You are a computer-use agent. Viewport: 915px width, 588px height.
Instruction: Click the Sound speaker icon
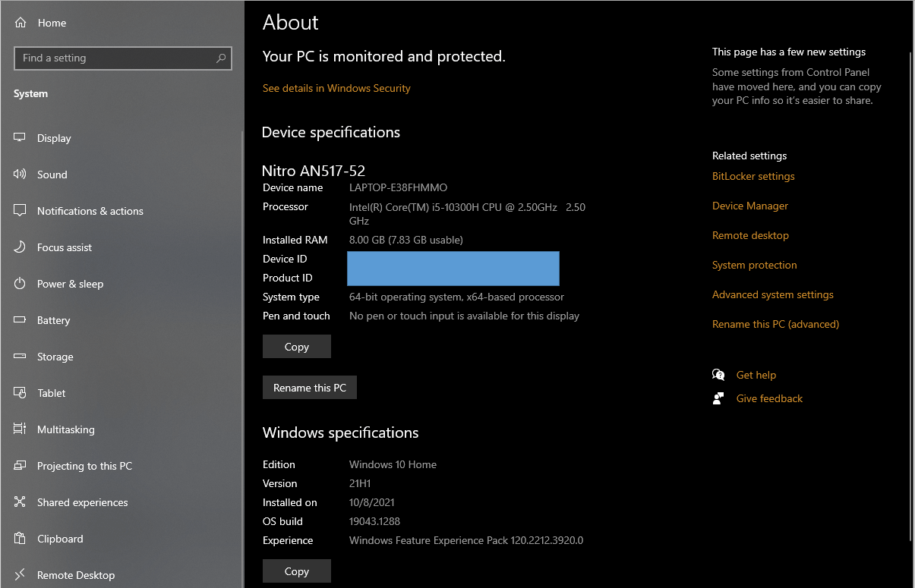click(21, 175)
